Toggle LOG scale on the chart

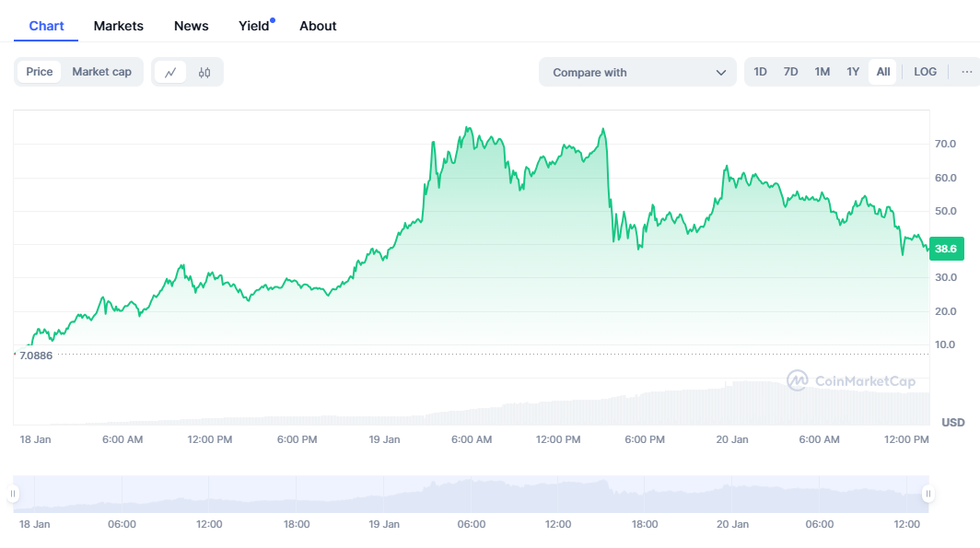[x=925, y=72]
